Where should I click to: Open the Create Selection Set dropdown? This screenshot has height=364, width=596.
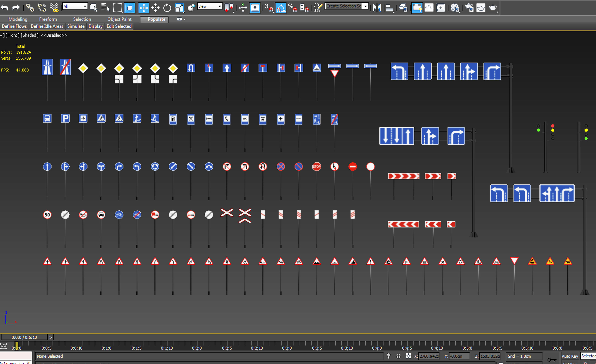tap(366, 6)
